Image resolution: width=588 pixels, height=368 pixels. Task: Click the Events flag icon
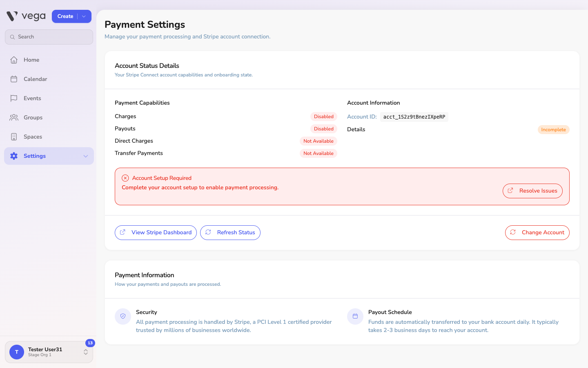pyautogui.click(x=14, y=98)
